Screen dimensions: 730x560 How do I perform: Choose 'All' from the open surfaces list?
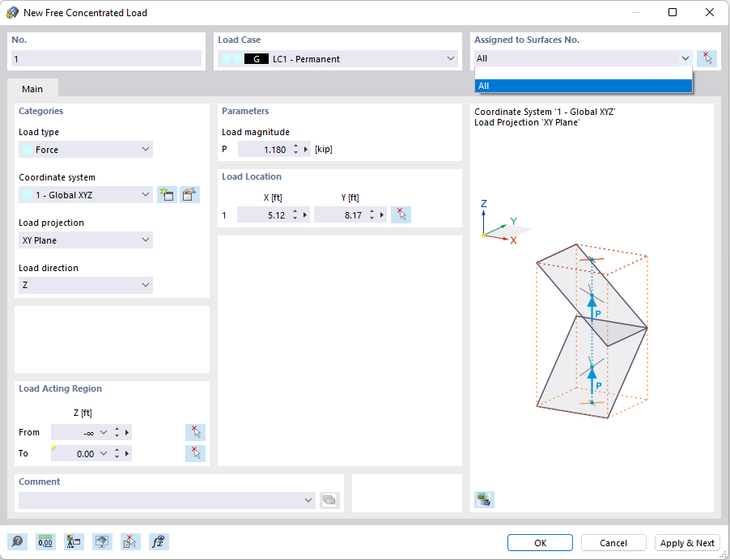coord(584,86)
